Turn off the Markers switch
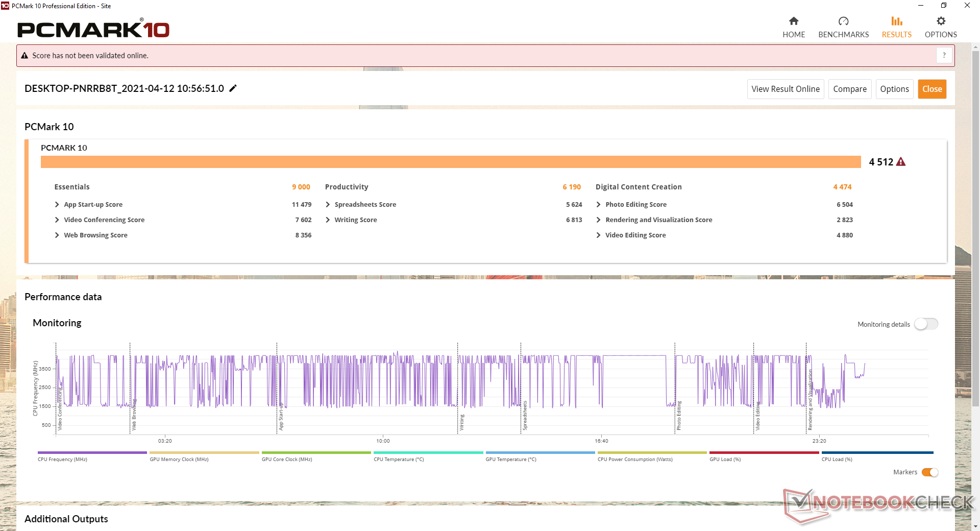 point(930,472)
